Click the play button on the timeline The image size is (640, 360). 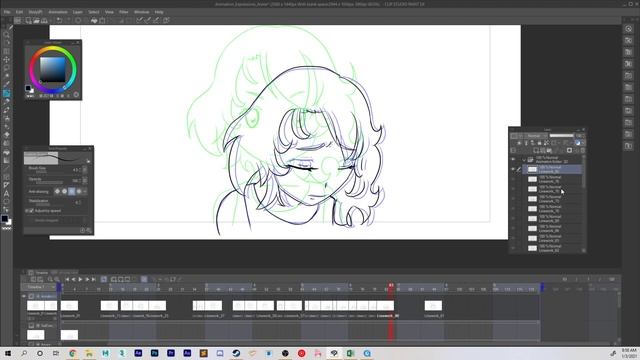(x=80, y=280)
